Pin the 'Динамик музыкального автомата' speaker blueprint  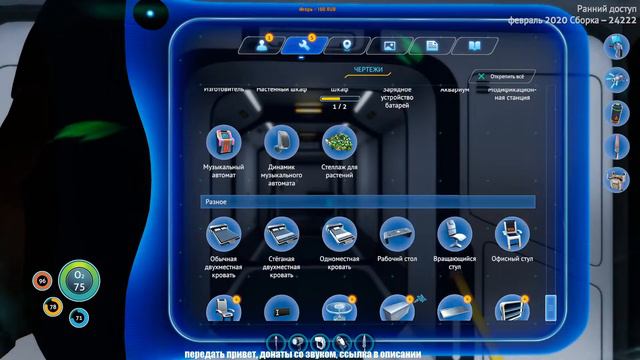tap(281, 142)
